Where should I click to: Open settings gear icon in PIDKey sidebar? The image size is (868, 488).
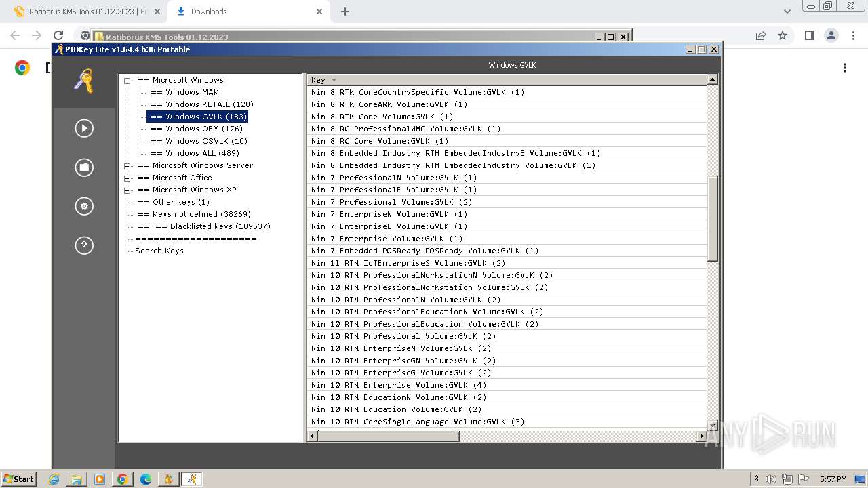tap(84, 206)
